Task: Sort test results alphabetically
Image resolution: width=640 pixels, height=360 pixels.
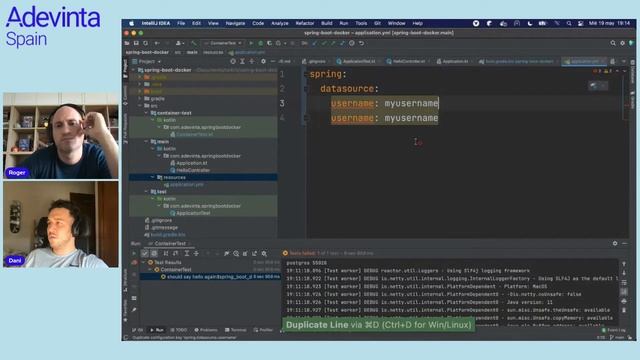Action: click(x=166, y=253)
